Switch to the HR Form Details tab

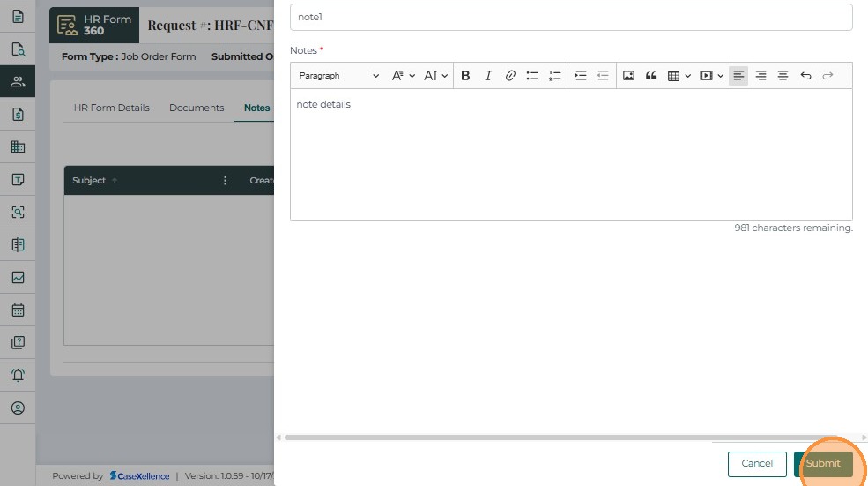tap(111, 108)
